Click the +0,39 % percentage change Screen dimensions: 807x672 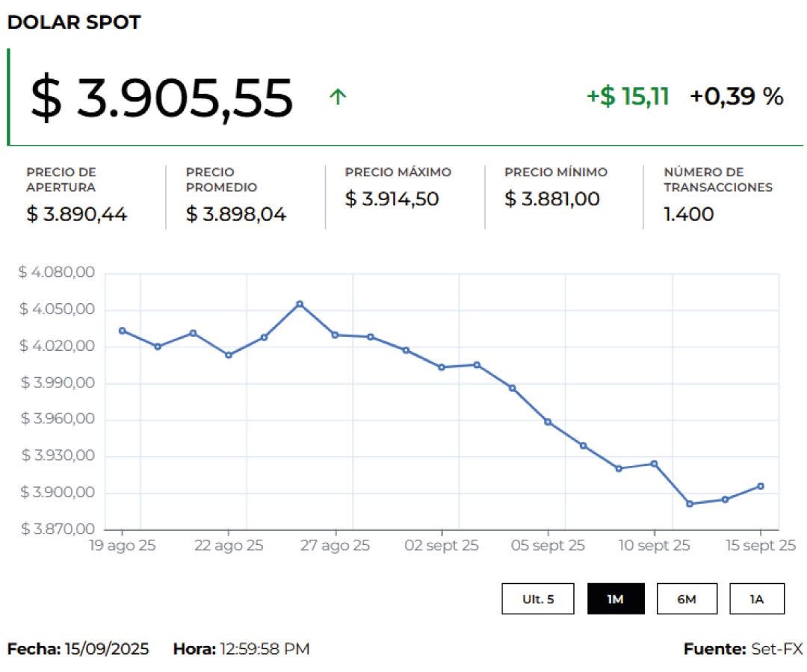[736, 96]
